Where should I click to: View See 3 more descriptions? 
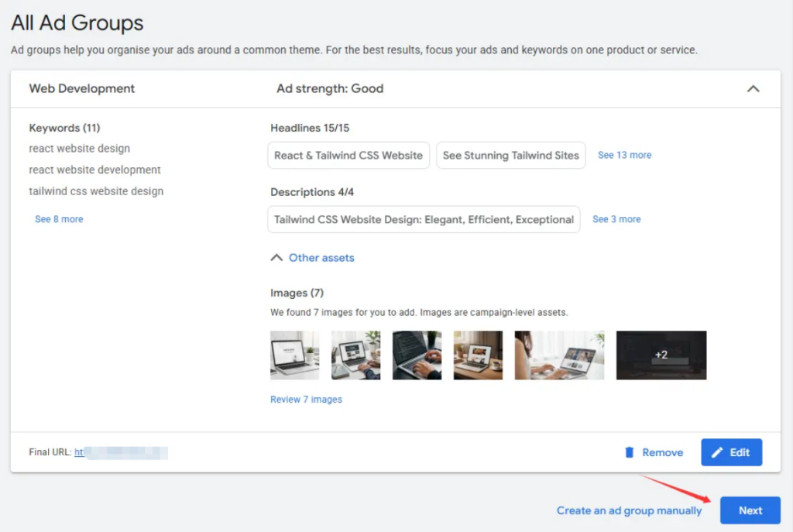point(616,219)
